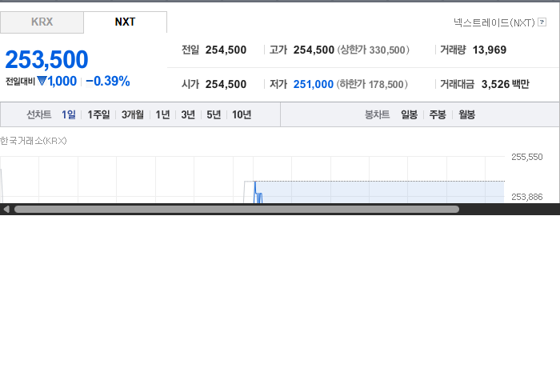Click the down triangle next to 1,000
The image size is (560, 392).
pyautogui.click(x=42, y=82)
